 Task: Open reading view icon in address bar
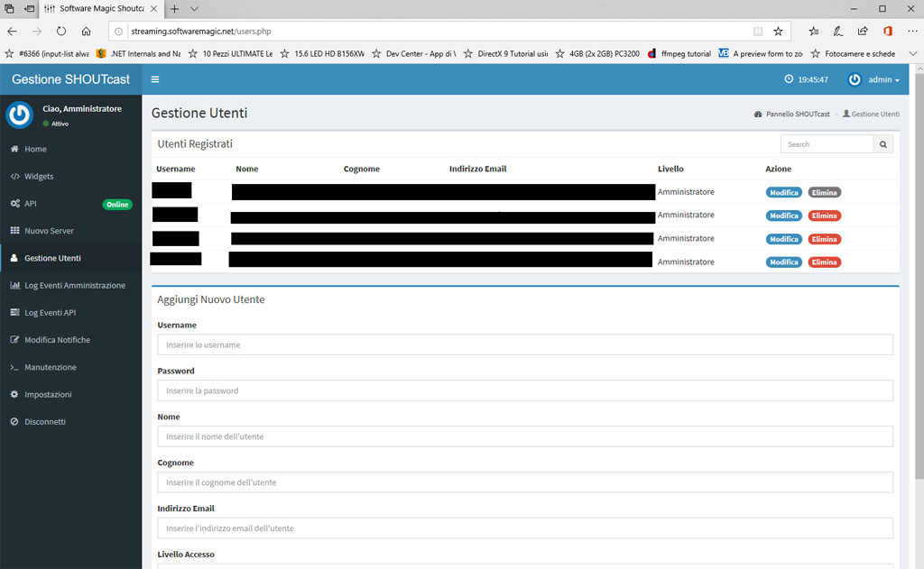tap(758, 32)
